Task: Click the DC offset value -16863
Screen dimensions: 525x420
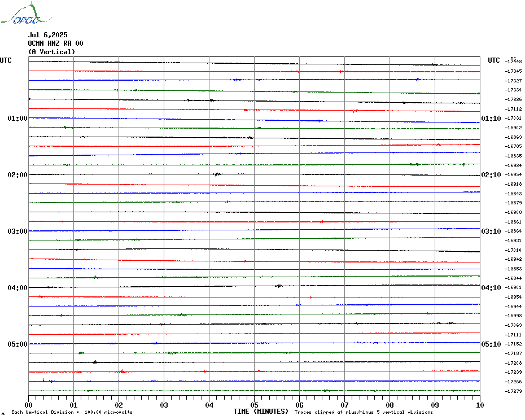Action: [x=513, y=137]
